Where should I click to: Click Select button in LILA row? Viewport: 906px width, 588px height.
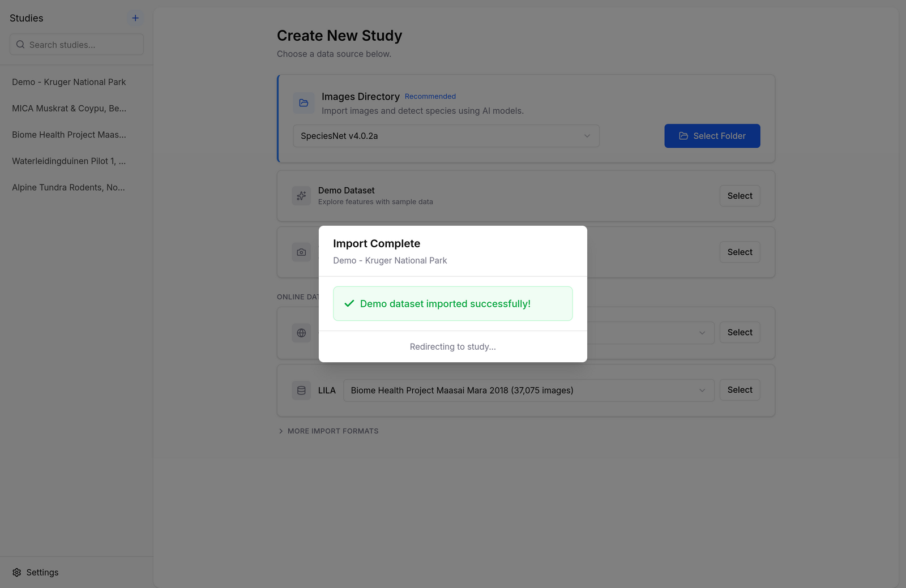(x=740, y=390)
